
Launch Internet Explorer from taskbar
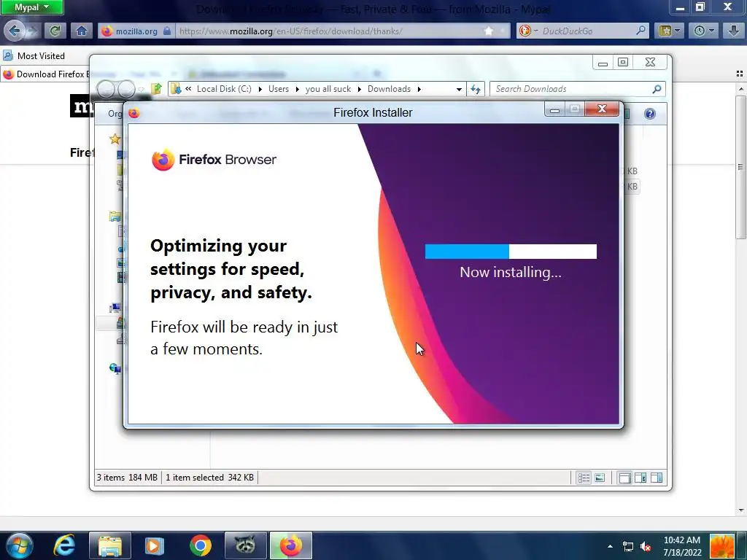[x=64, y=545]
